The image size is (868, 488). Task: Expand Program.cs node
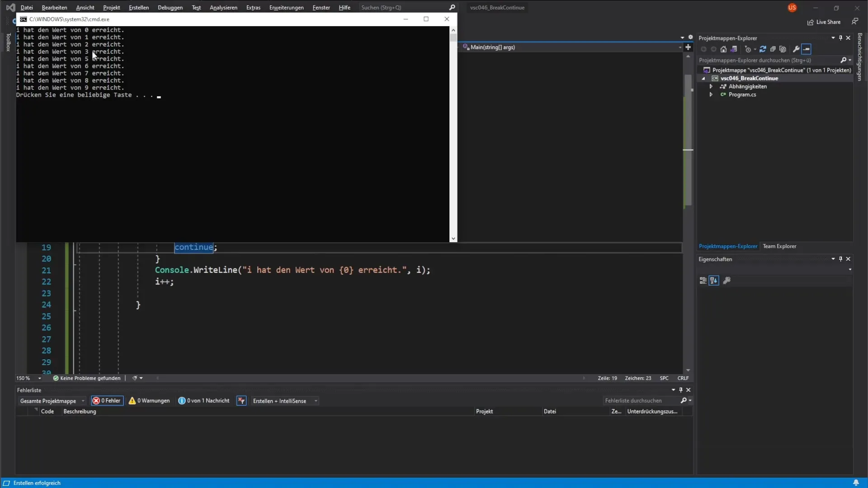[711, 94]
